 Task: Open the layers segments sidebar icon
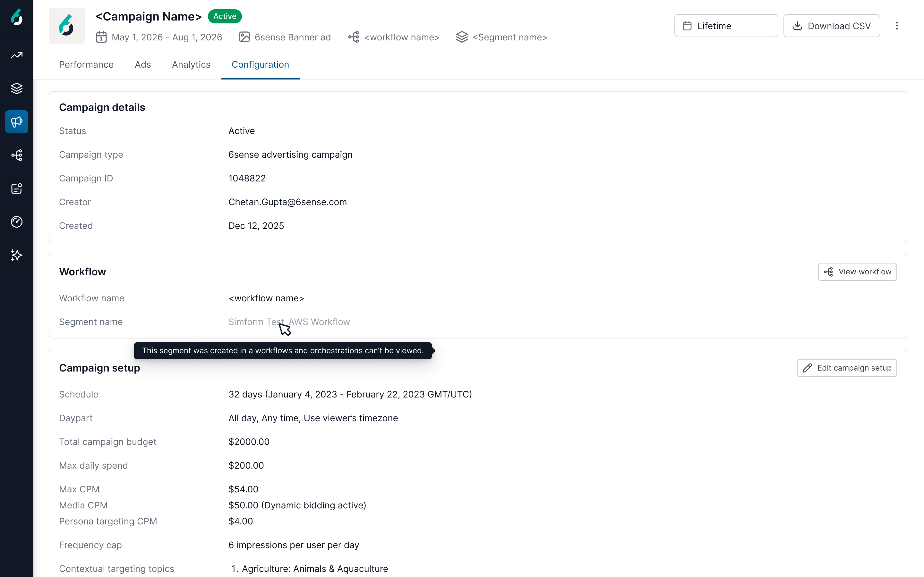click(x=16, y=88)
